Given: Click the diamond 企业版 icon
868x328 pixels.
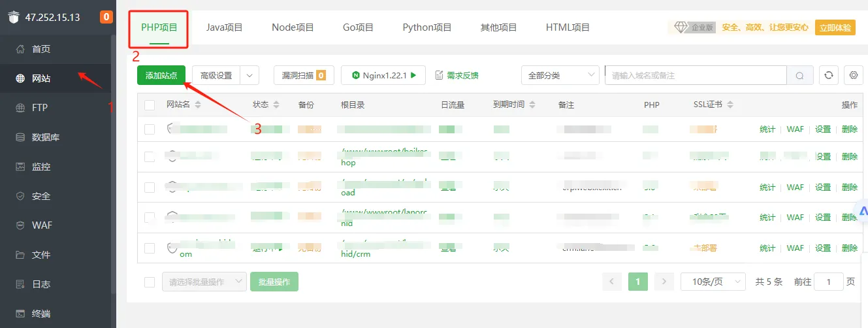Looking at the screenshot, I should click(681, 27).
